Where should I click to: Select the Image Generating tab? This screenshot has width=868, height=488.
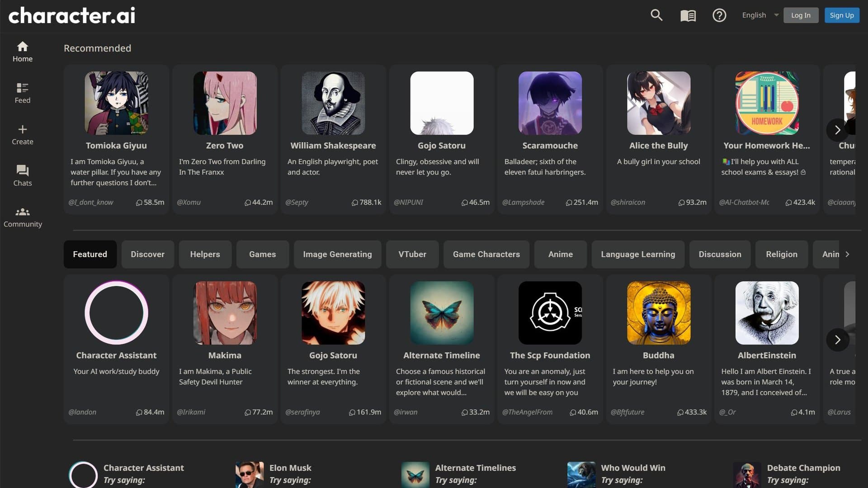point(337,254)
